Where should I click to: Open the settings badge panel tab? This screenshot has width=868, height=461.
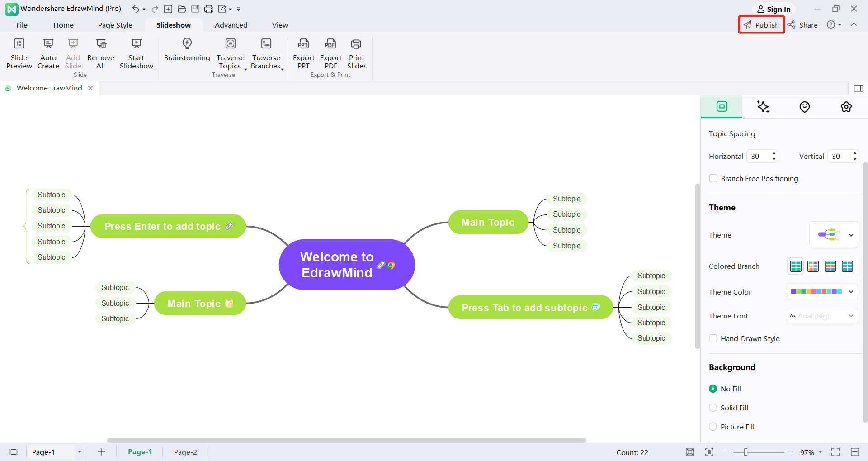coord(846,107)
